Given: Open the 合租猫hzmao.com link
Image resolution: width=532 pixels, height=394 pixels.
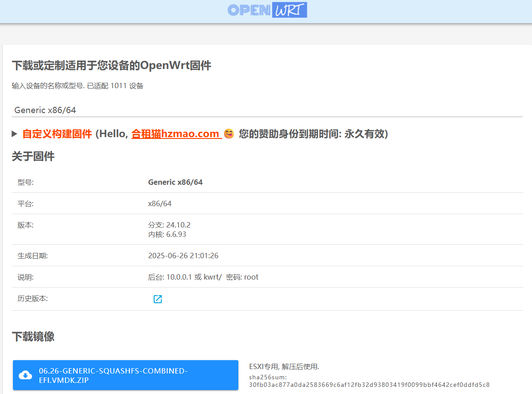Looking at the screenshot, I should [x=176, y=134].
